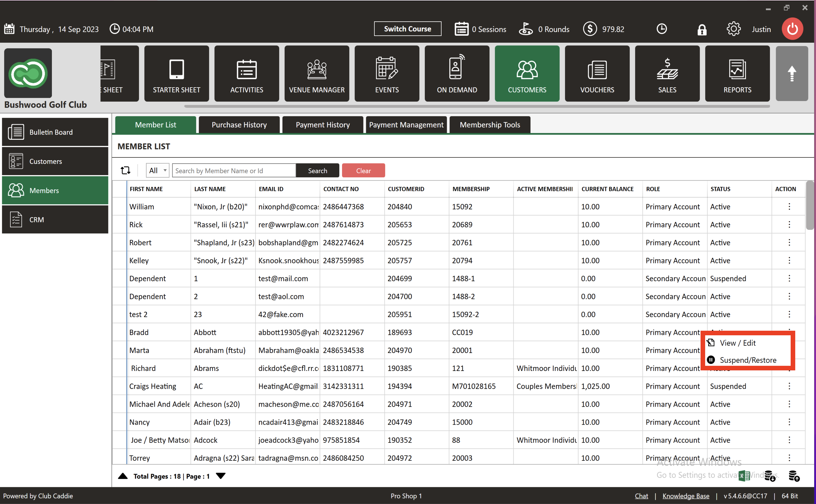Click the member name search field
Viewport: 816px width, 504px height.
point(234,170)
